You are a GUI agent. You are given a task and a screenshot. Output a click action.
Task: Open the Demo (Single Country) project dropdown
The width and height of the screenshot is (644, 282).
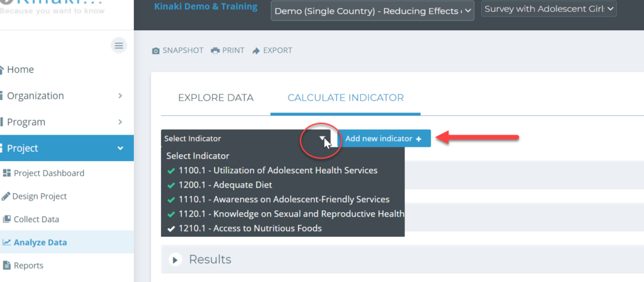pyautogui.click(x=372, y=11)
